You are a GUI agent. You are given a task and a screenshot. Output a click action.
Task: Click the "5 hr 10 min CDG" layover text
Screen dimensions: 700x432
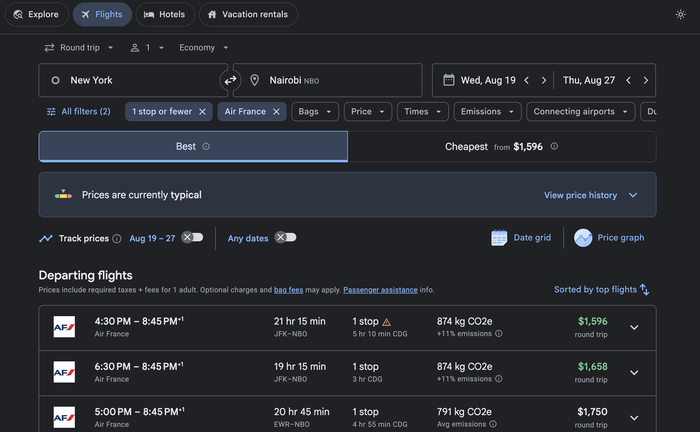click(x=380, y=334)
